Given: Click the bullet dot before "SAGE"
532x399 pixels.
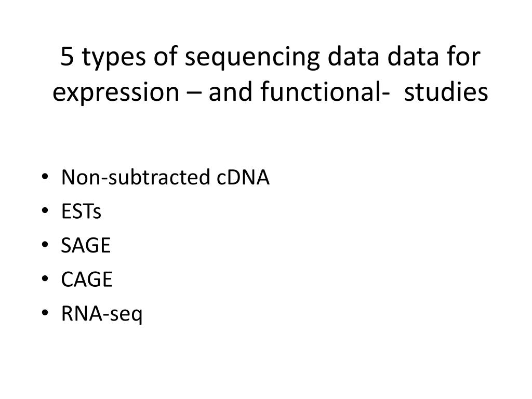Looking at the screenshot, I should pos(45,245).
